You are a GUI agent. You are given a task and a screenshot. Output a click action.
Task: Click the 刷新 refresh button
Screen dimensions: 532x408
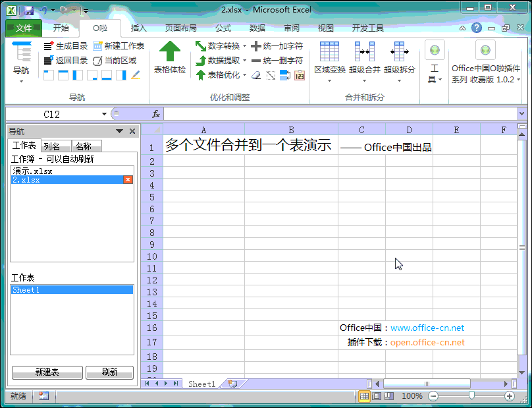(109, 372)
